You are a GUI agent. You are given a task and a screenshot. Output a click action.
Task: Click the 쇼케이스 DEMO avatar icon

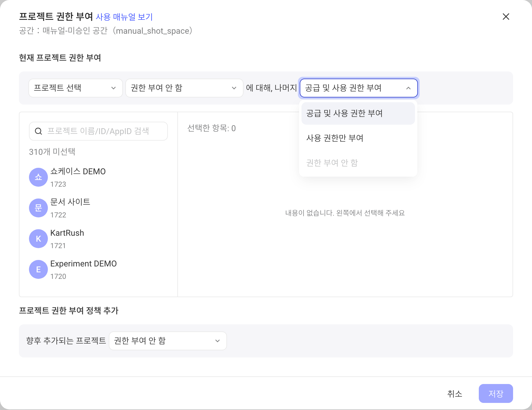[38, 177]
